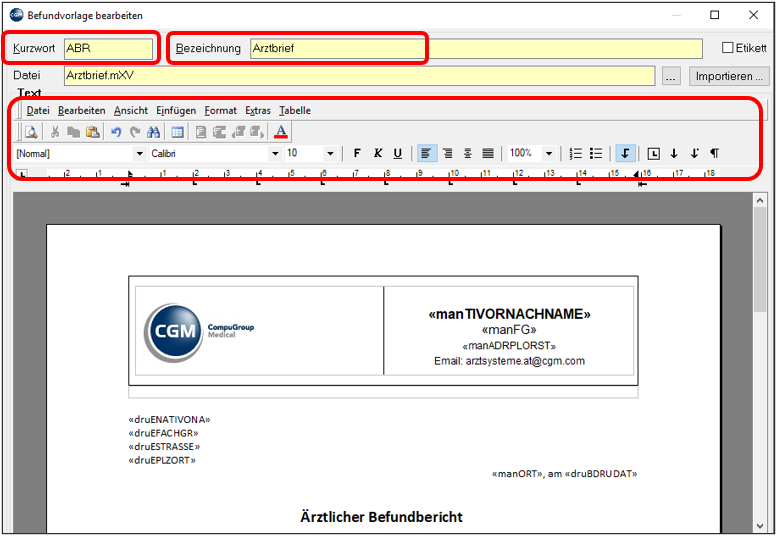Viewport: 778px width, 536px height.
Task: Expand the 100% zoom dropdown
Action: (x=549, y=154)
